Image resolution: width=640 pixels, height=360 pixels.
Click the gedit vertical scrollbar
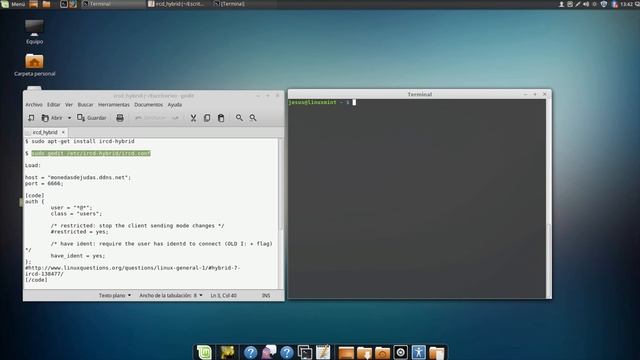point(280,184)
